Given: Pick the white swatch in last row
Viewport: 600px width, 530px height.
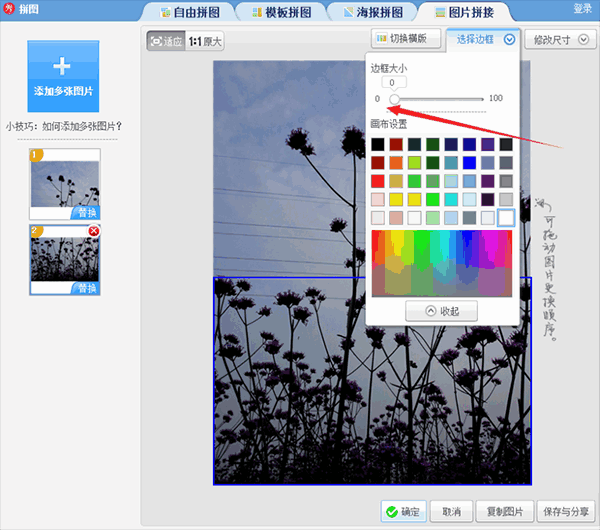Looking at the screenshot, I should 506,218.
